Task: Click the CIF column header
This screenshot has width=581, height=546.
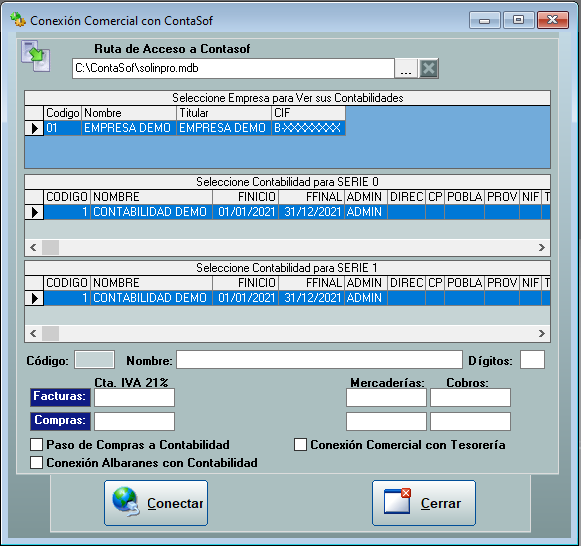Action: 309,113
